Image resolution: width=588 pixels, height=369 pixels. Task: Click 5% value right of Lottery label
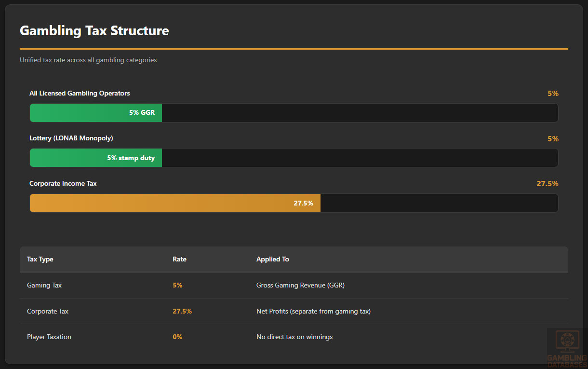coord(553,139)
